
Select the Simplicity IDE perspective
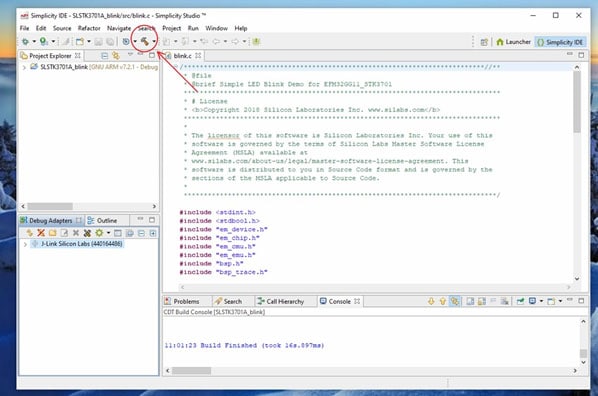[x=560, y=42]
